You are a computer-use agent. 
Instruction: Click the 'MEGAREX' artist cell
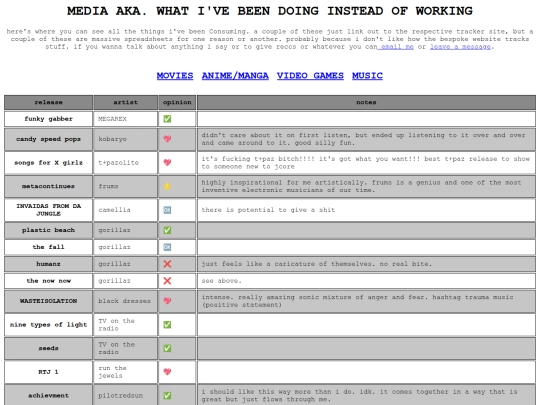pos(126,119)
